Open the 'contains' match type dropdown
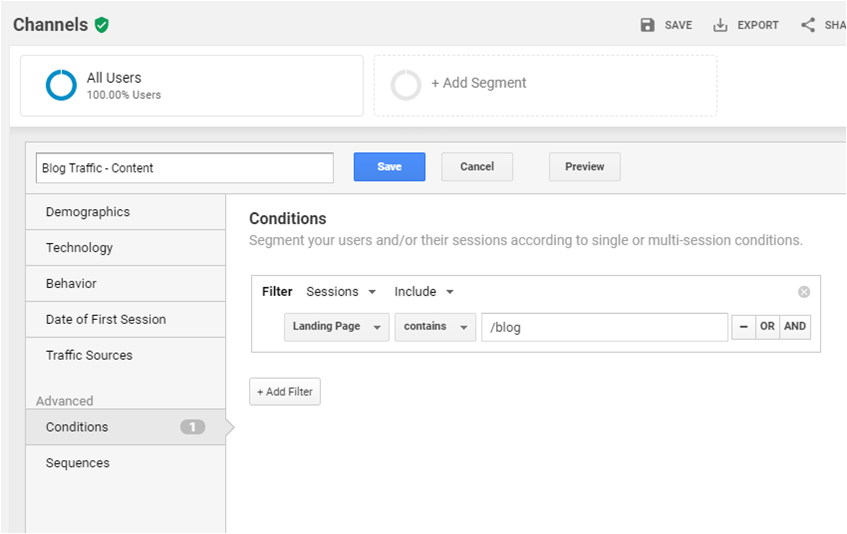 click(435, 327)
